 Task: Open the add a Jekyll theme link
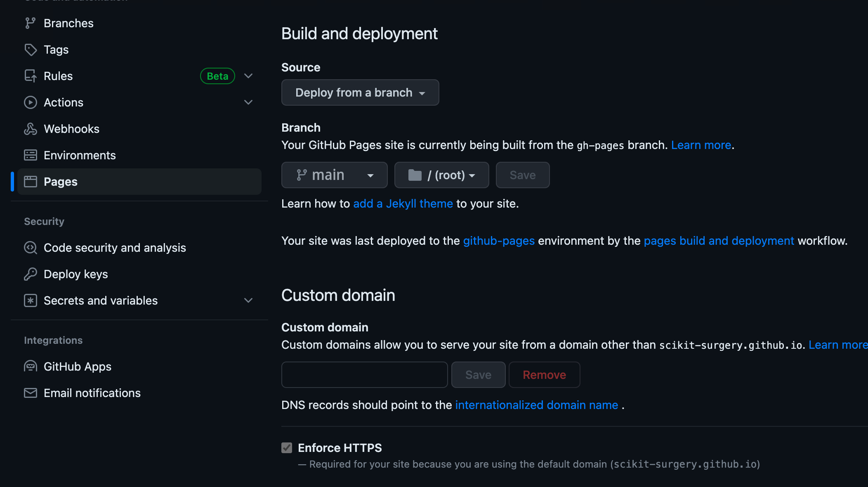(x=403, y=203)
